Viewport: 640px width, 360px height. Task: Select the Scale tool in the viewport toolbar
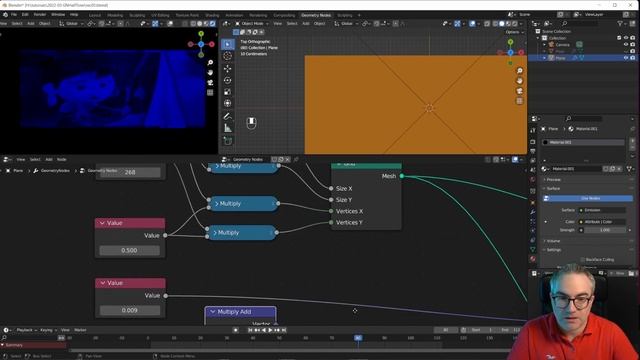228,92
